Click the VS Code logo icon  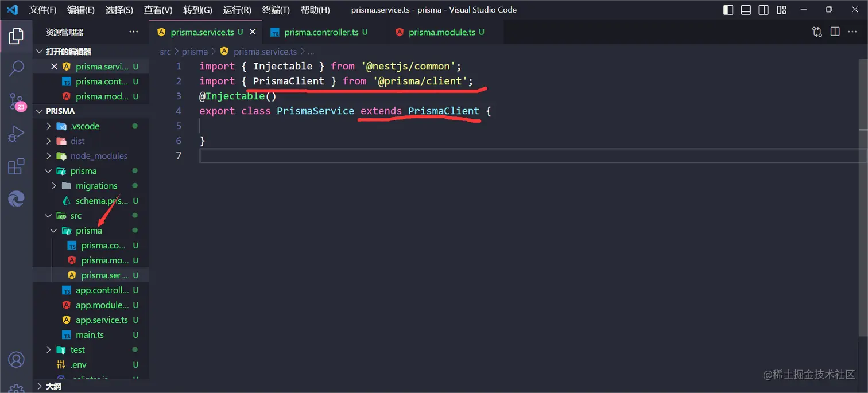[x=12, y=10]
